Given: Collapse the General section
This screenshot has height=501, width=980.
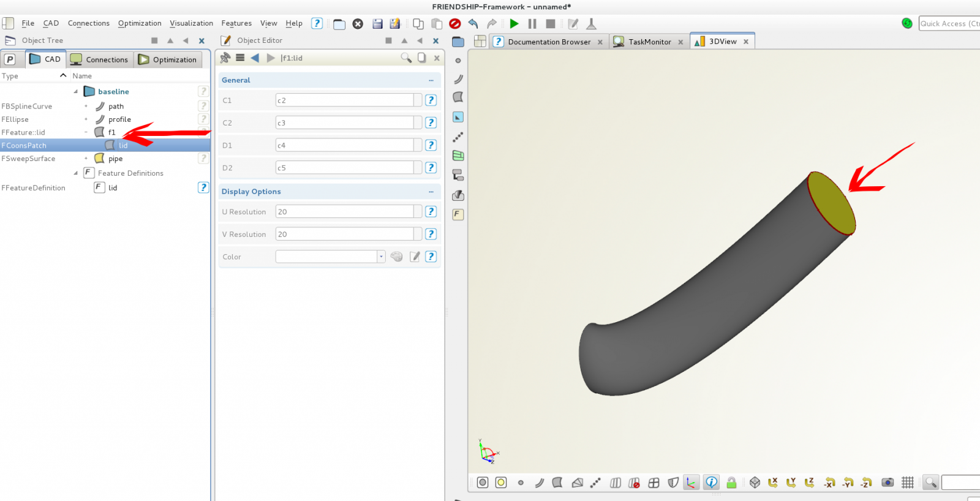Looking at the screenshot, I should click(x=431, y=80).
